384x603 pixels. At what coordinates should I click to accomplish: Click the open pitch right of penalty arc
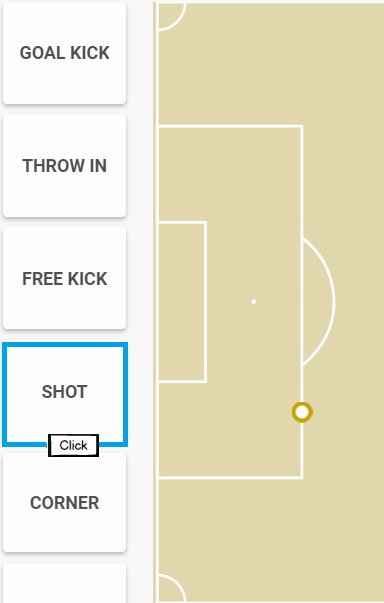click(359, 302)
